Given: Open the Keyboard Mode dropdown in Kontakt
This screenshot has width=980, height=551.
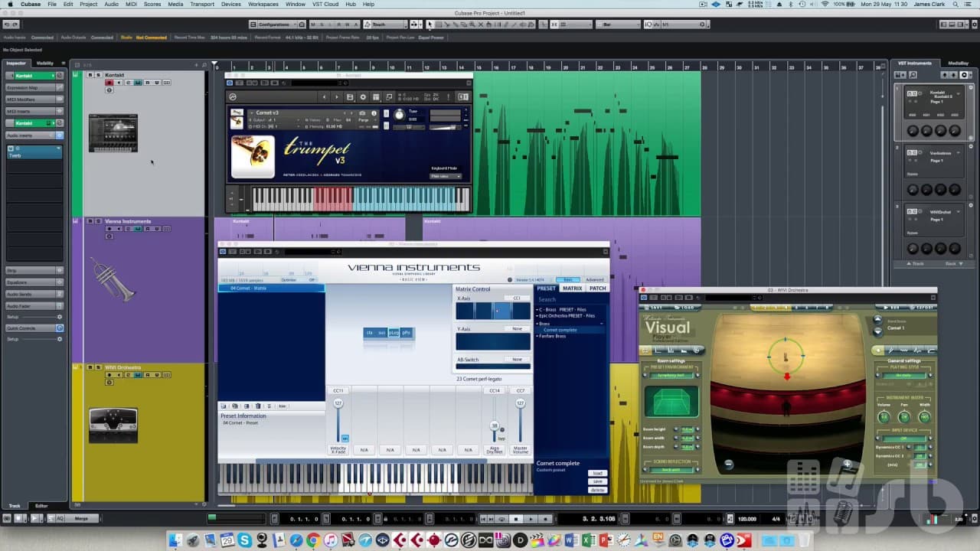Looking at the screenshot, I should point(446,176).
